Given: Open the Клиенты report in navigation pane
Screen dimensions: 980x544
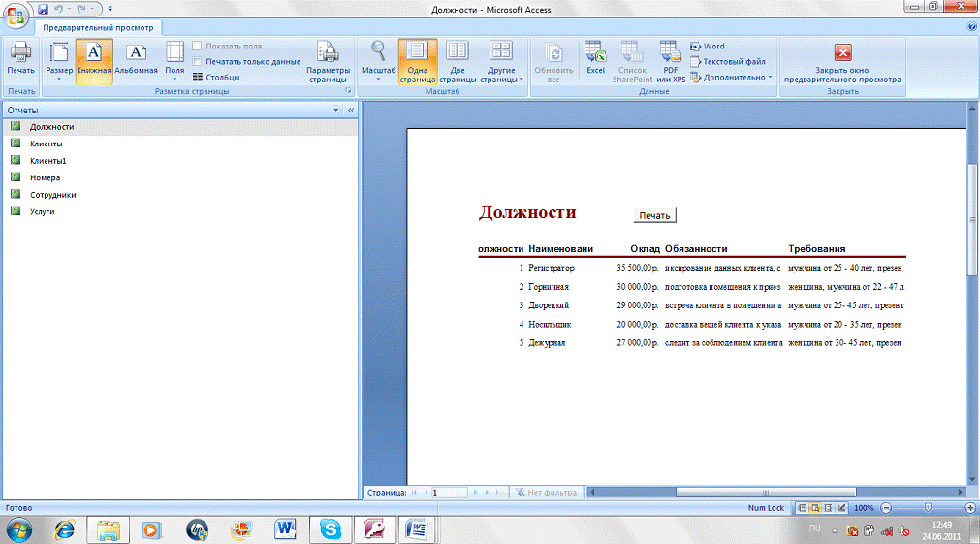Looking at the screenshot, I should (x=47, y=144).
